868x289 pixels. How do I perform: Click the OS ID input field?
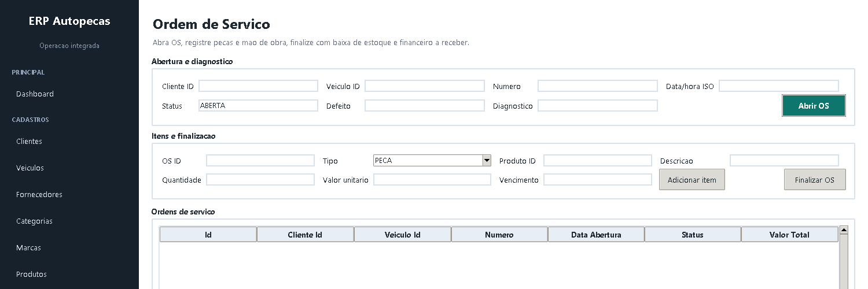pyautogui.click(x=260, y=161)
